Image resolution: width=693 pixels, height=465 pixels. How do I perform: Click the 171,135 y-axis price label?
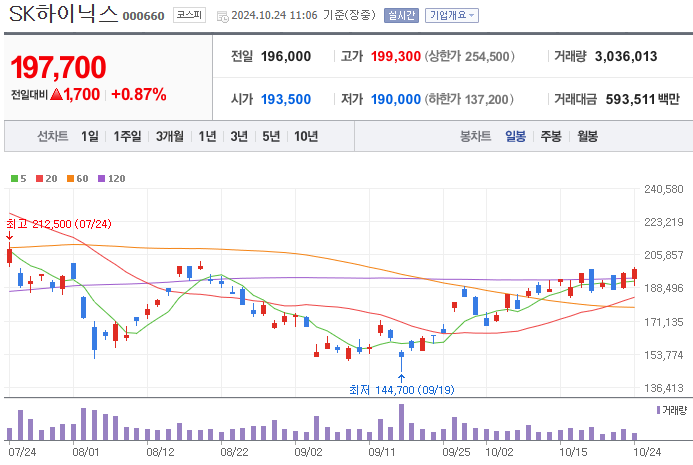[x=664, y=322]
